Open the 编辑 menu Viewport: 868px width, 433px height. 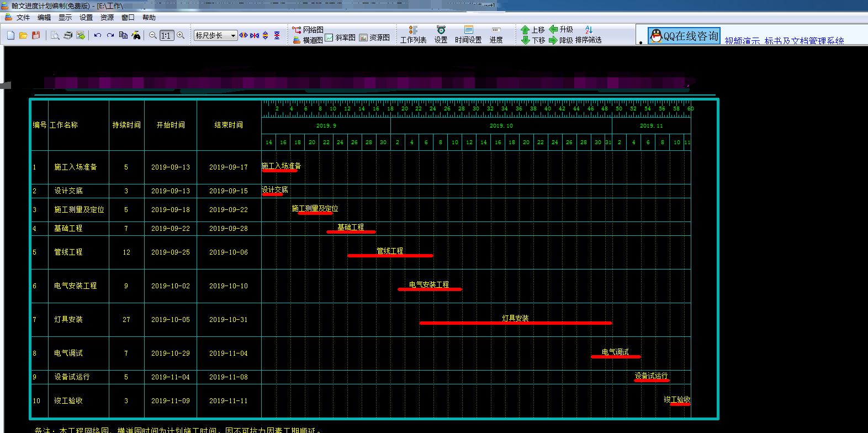coord(44,17)
